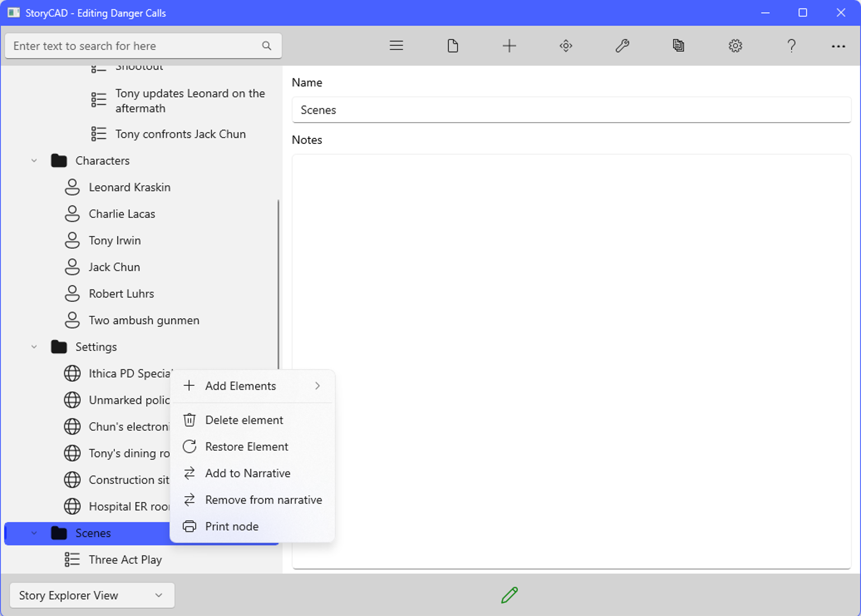Click the plus Add icon in toolbar
This screenshot has height=616, width=861.
click(509, 46)
